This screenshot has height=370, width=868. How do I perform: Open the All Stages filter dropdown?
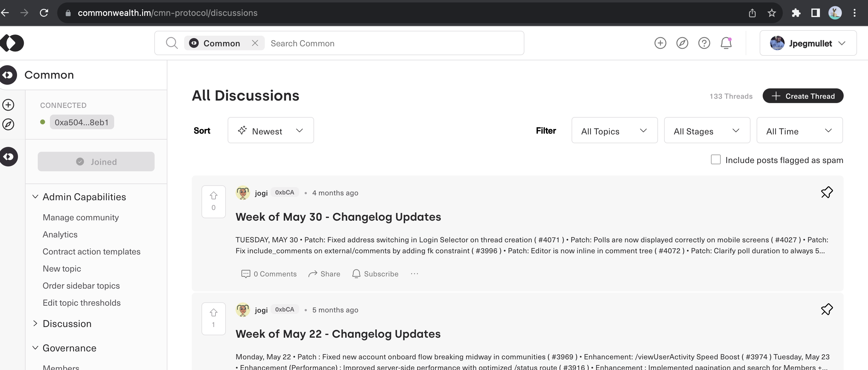click(x=707, y=130)
